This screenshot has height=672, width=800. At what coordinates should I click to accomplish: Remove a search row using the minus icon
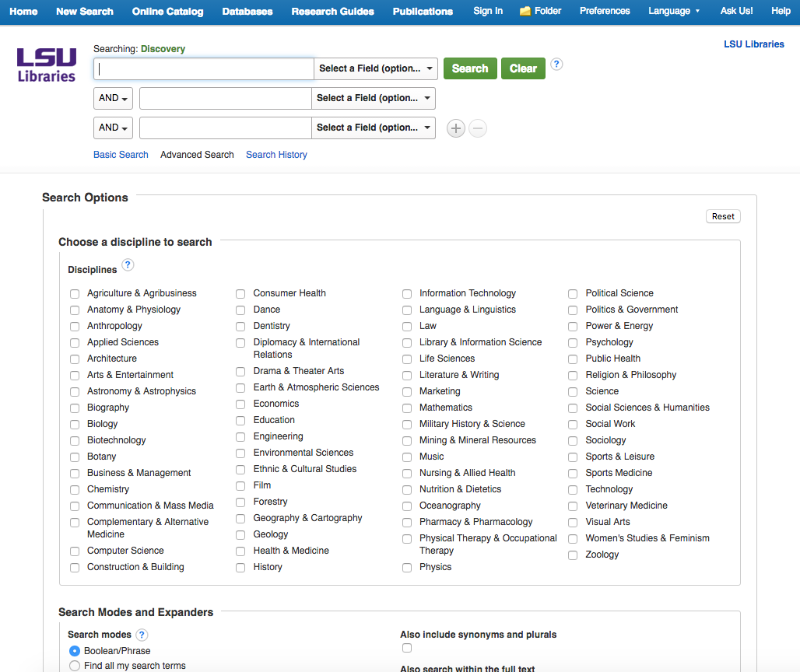(477, 128)
